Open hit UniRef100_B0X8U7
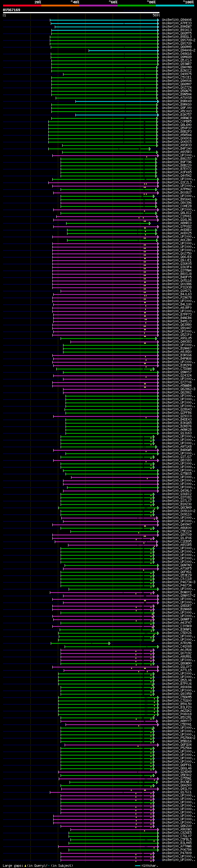 (176, 193)
